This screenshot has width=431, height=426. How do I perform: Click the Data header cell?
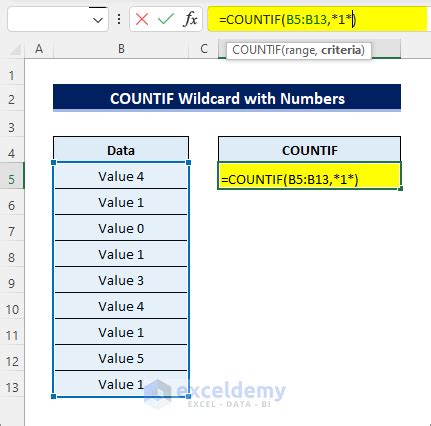click(121, 150)
